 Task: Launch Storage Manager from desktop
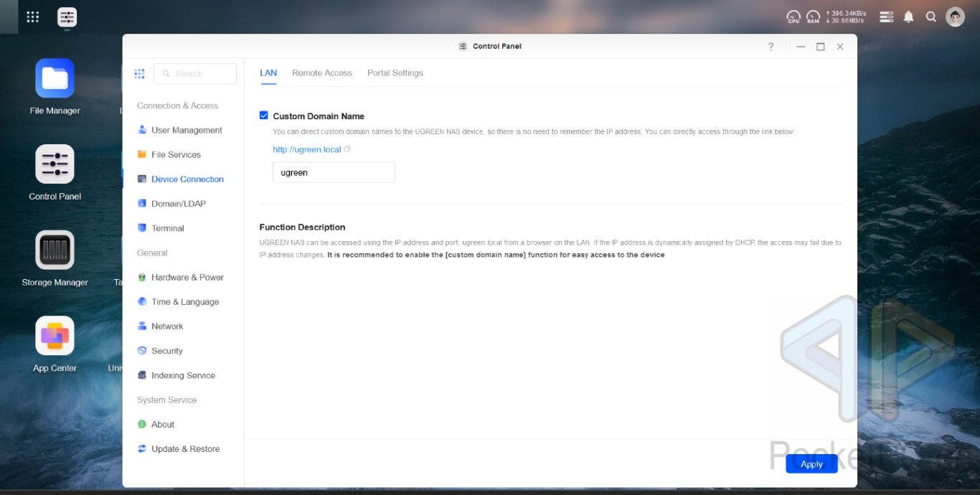pos(55,250)
